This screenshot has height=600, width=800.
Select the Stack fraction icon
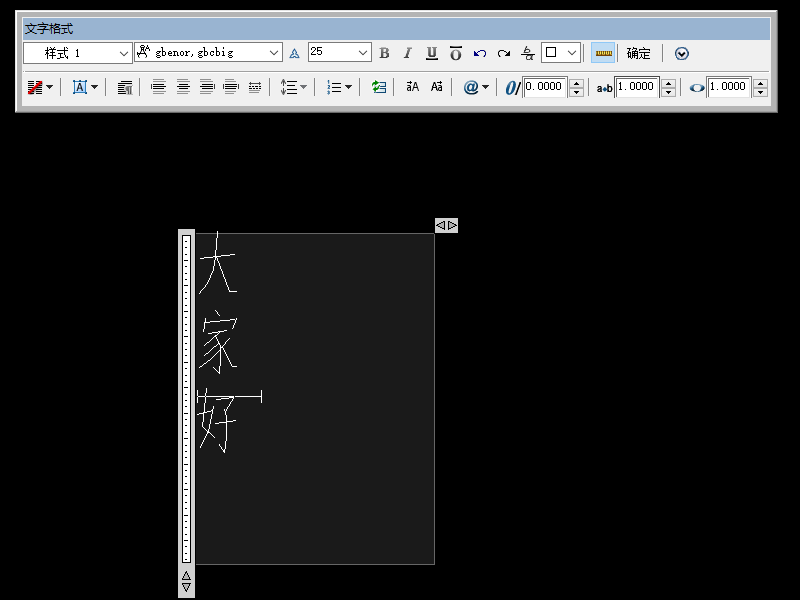(527, 53)
